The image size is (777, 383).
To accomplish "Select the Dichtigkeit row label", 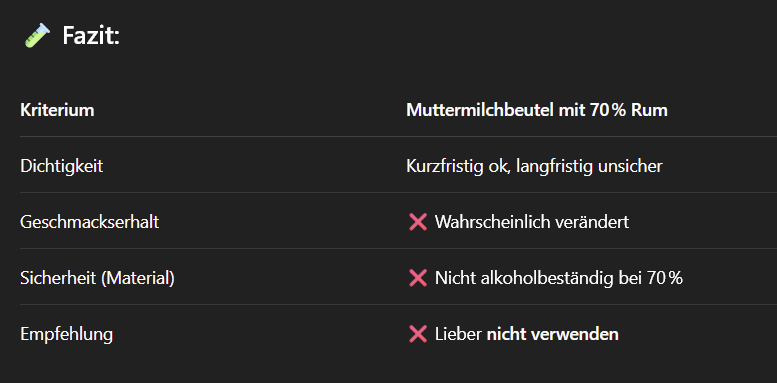I will (x=62, y=166).
